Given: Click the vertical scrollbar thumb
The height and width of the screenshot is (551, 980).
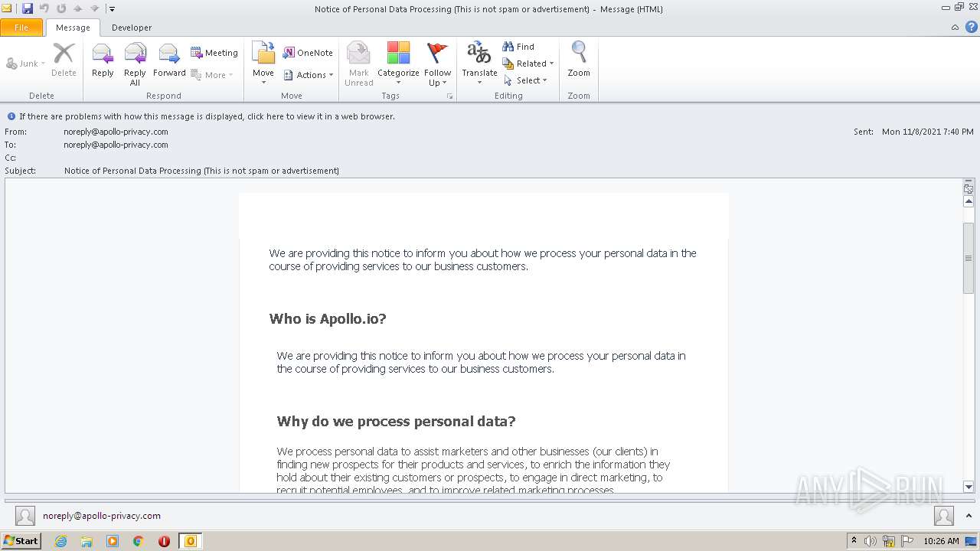Looking at the screenshot, I should coord(969,258).
